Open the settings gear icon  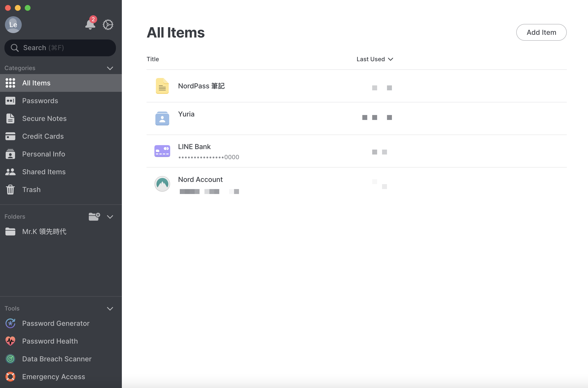pos(108,25)
